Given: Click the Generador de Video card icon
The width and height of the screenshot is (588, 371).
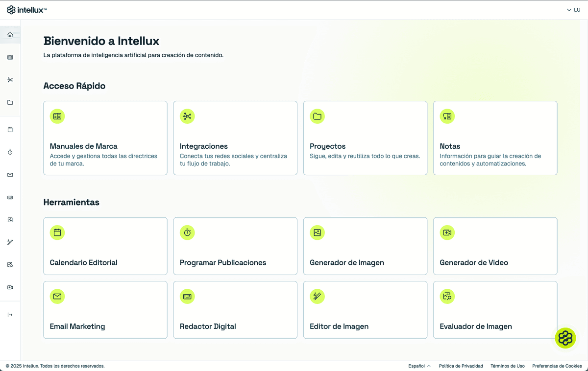Looking at the screenshot, I should pyautogui.click(x=447, y=232).
